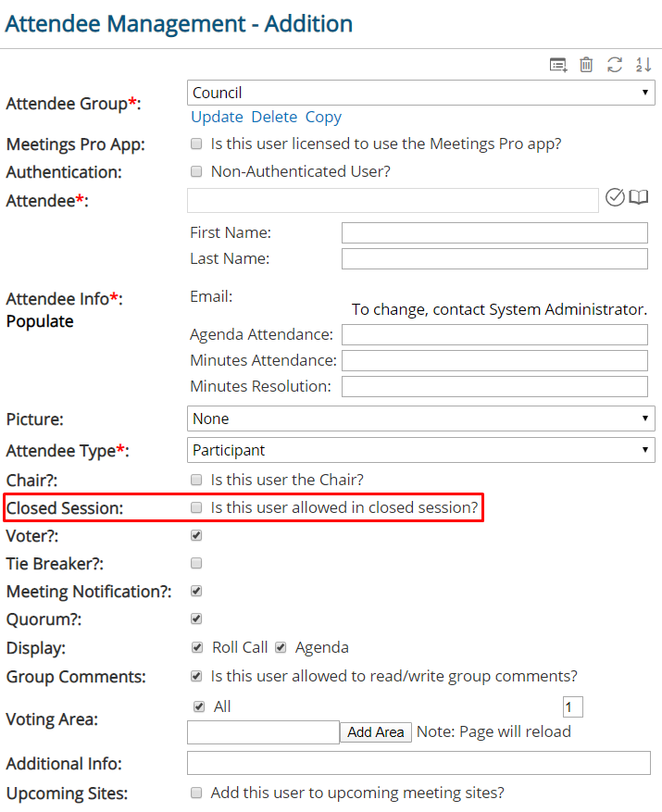Image resolution: width=662 pixels, height=812 pixels.
Task: Click the refresh arrows icon
Action: (x=615, y=65)
